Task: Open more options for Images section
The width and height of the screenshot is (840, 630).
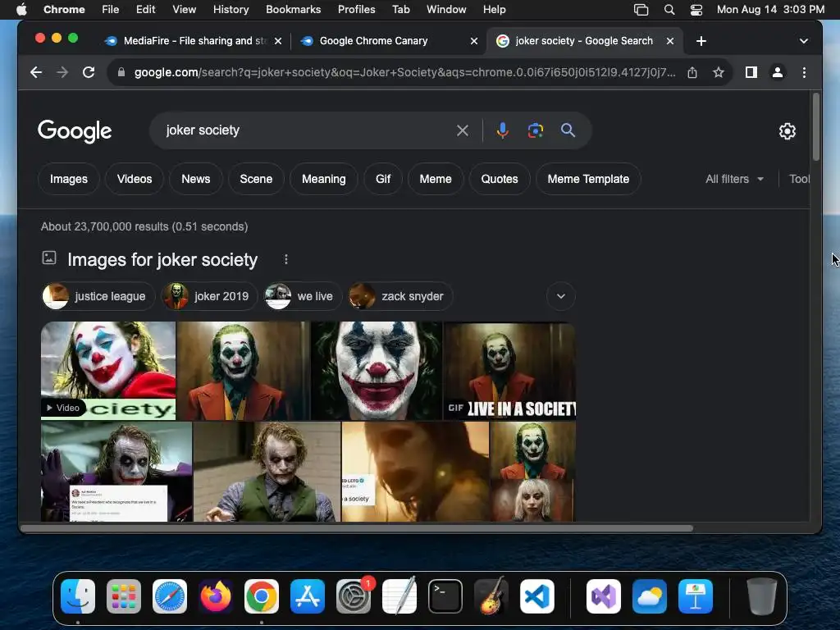Action: [x=286, y=259]
